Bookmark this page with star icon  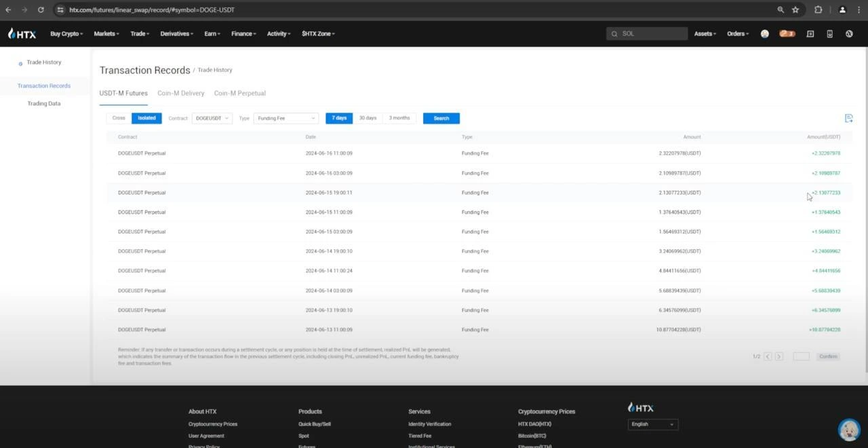795,10
